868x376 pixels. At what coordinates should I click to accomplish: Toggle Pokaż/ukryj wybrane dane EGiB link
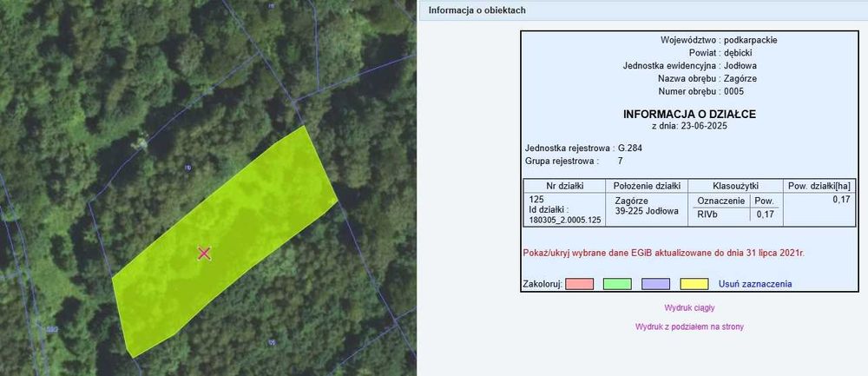point(663,253)
